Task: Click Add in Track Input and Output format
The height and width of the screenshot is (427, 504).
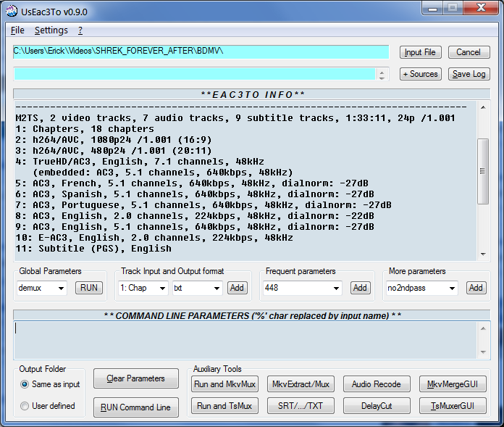Action: [x=238, y=288]
